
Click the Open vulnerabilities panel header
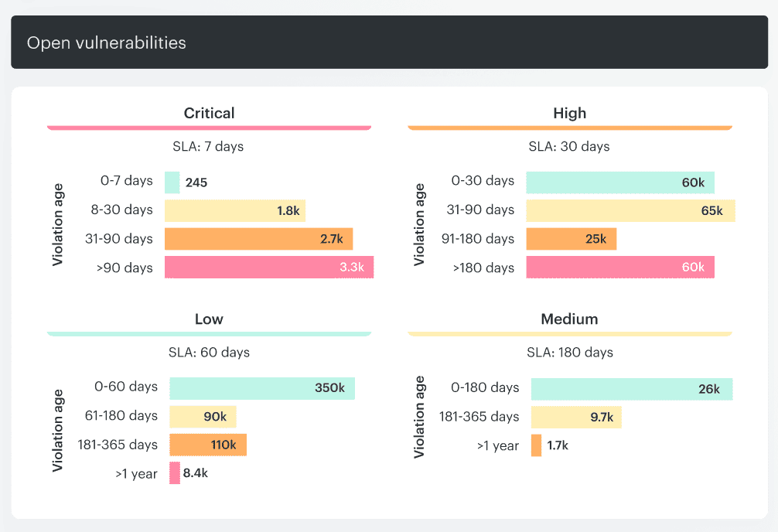click(x=389, y=43)
